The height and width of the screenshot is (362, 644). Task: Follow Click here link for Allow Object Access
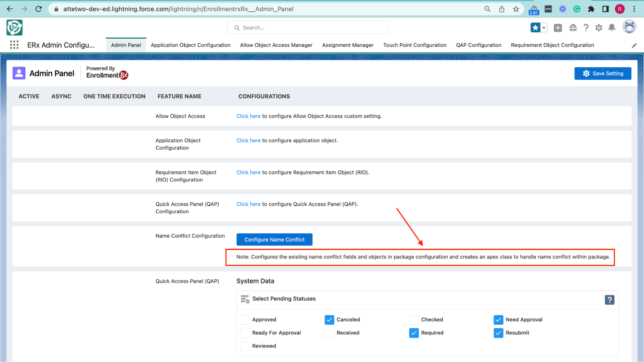tap(248, 116)
